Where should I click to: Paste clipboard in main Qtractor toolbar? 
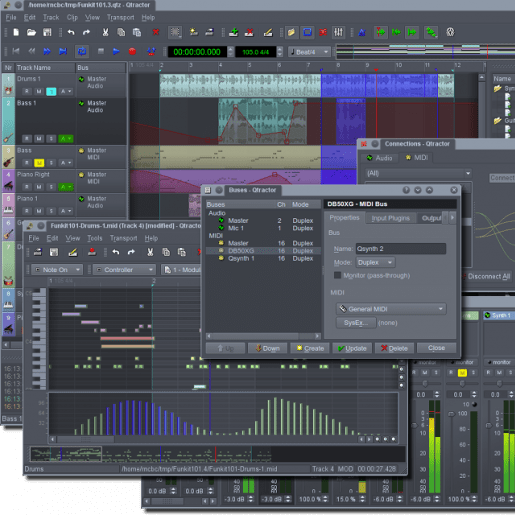click(x=137, y=32)
